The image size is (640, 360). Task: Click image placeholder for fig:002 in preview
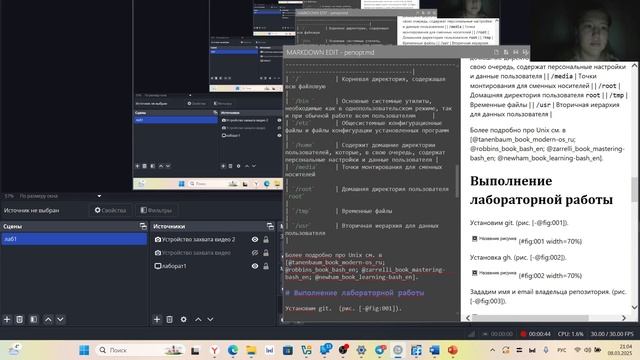coord(494,273)
